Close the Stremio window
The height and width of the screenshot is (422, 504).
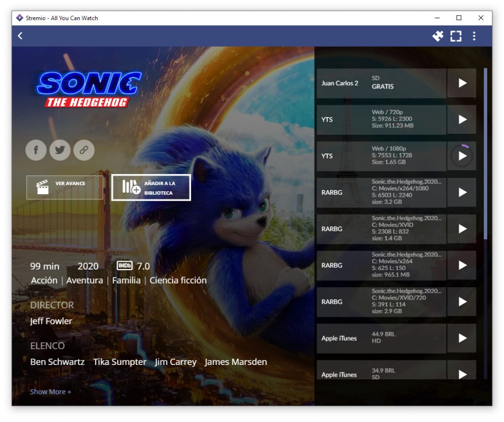click(481, 18)
